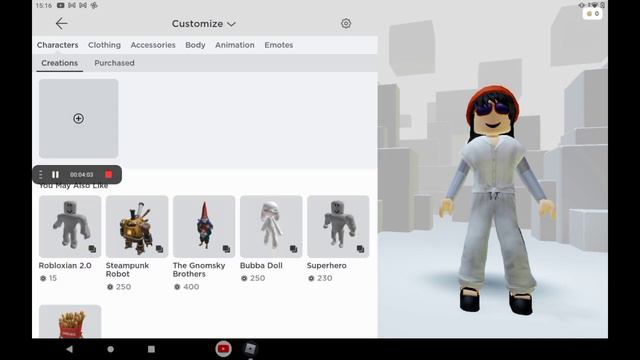The width and height of the screenshot is (640, 360).
Task: Tap the Android back navigation button
Action: pos(69,349)
